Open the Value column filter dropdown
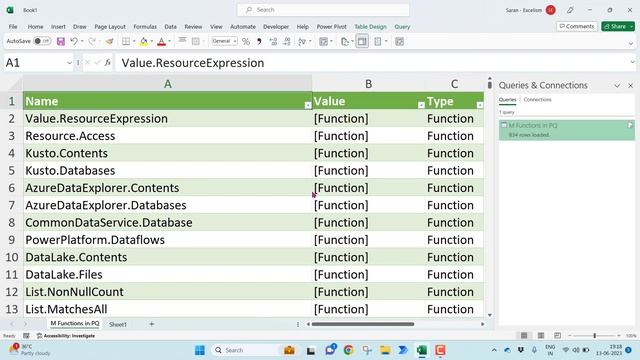This screenshot has width=640, height=360. (421, 105)
